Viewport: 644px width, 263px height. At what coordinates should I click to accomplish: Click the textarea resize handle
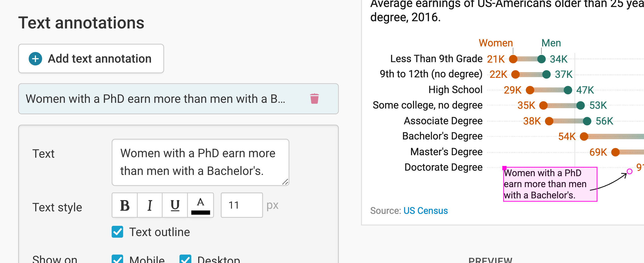[285, 182]
